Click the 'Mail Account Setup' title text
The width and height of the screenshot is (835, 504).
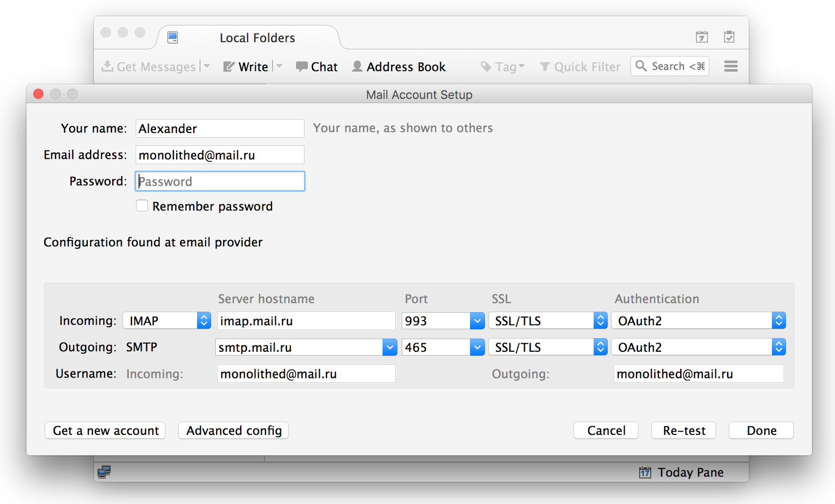[x=419, y=94]
